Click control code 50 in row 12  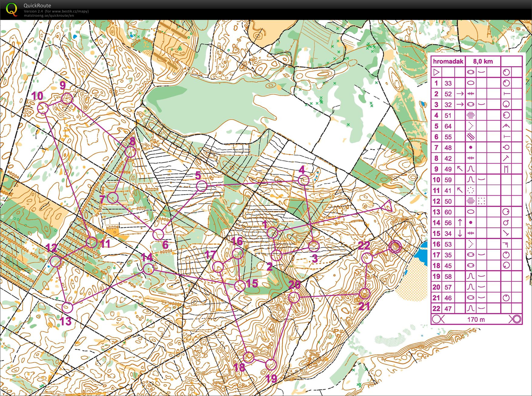point(448,201)
